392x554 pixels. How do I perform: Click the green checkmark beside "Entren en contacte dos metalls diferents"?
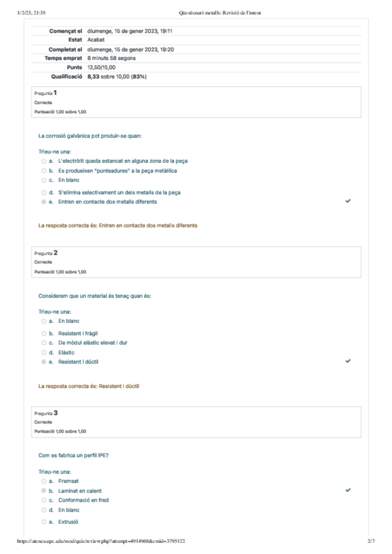pyautogui.click(x=348, y=201)
